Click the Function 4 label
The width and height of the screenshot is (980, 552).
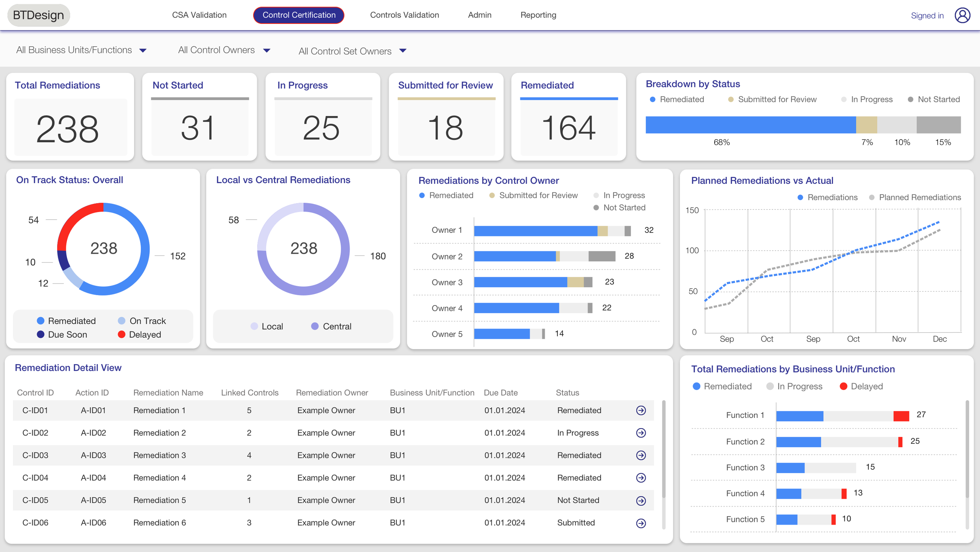745,494
